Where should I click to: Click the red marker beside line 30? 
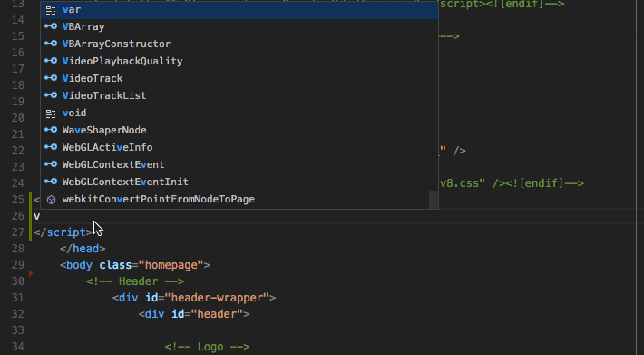click(31, 273)
